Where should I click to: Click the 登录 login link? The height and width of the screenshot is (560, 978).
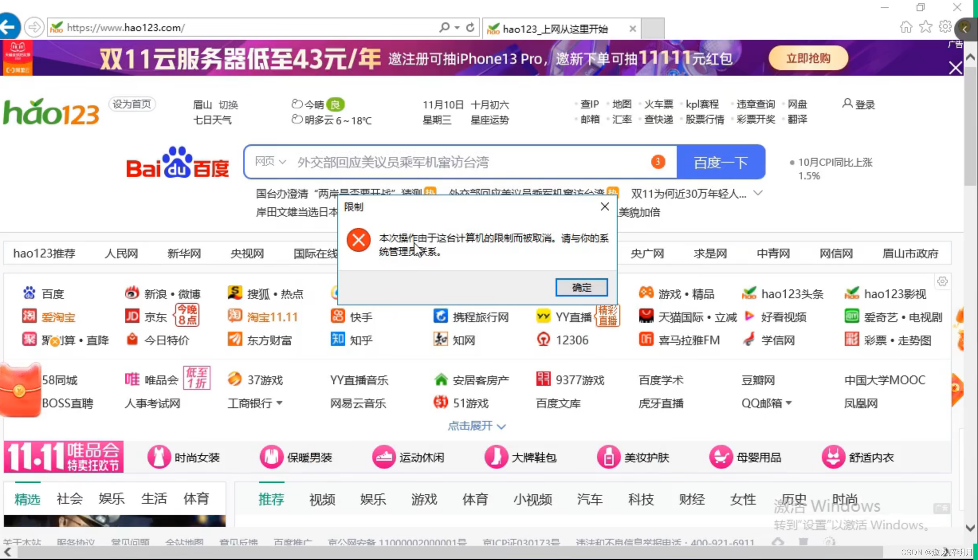[859, 104]
